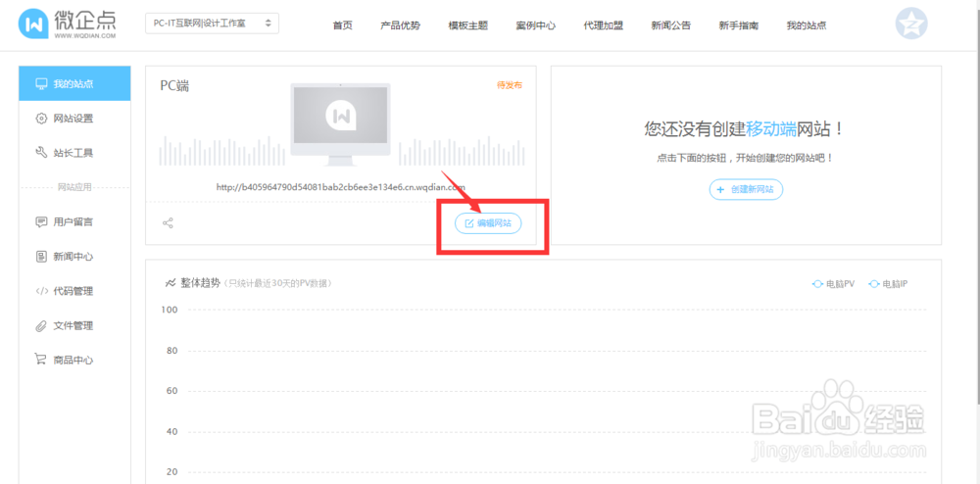980x484 pixels.
Task: Click the wrench icon for 站长工具
Action: click(41, 153)
